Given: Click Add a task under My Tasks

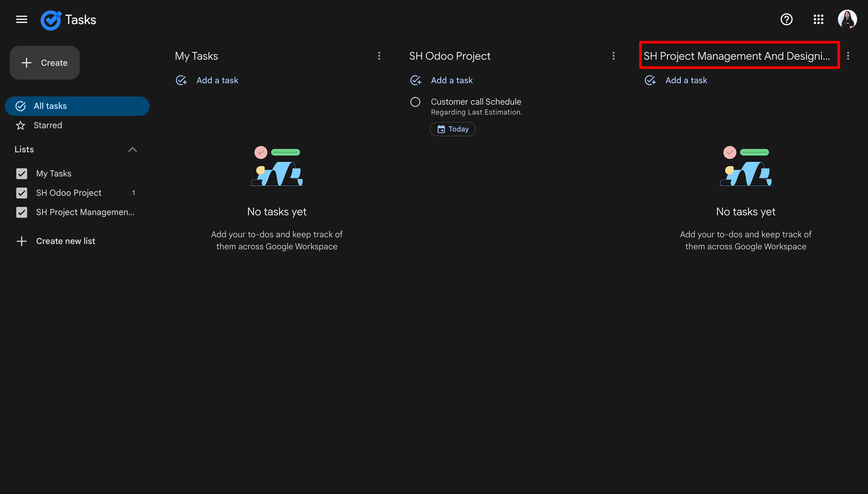Looking at the screenshot, I should (217, 80).
